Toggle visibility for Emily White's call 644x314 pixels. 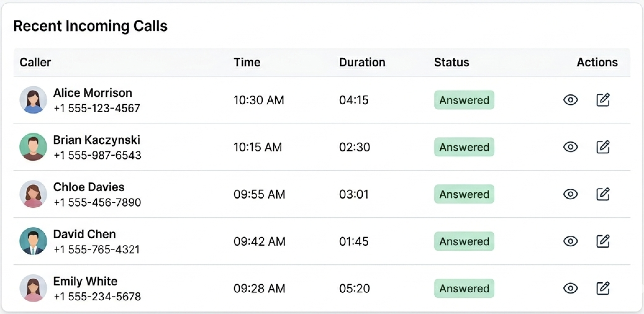[571, 288]
